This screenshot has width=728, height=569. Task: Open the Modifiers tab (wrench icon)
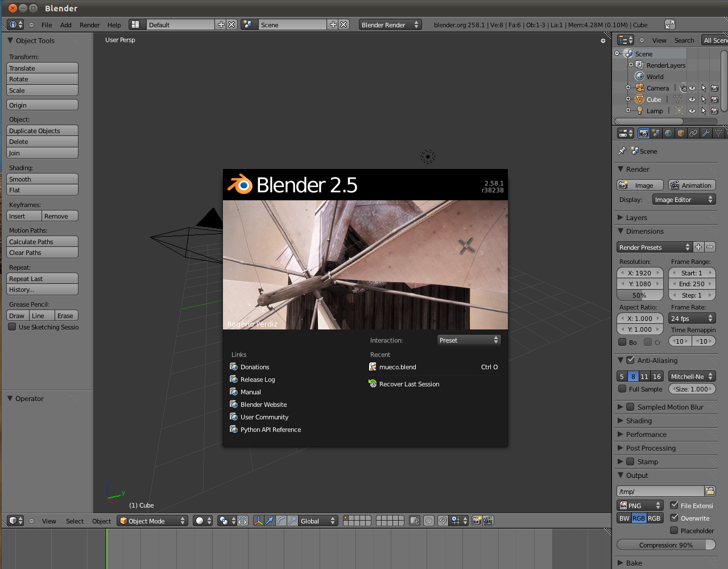(x=706, y=133)
